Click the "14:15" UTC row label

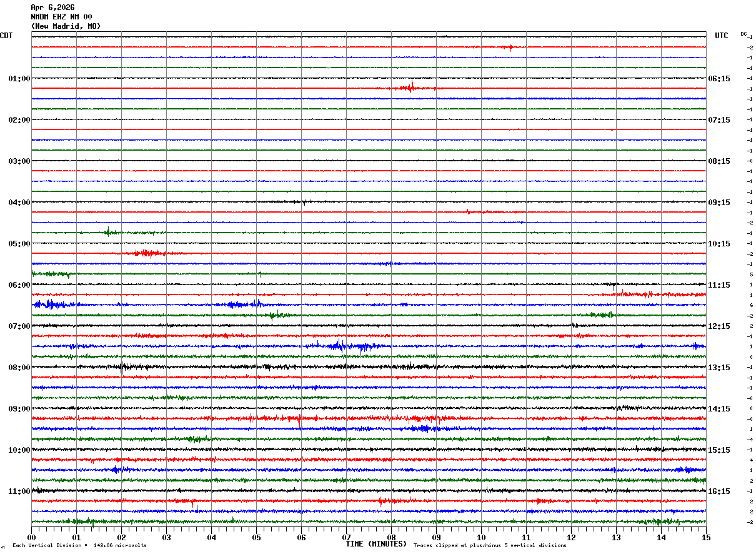click(719, 409)
